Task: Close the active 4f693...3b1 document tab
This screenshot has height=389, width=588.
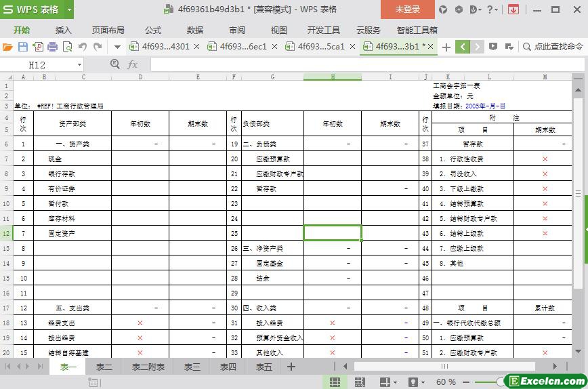Action: 431,47
